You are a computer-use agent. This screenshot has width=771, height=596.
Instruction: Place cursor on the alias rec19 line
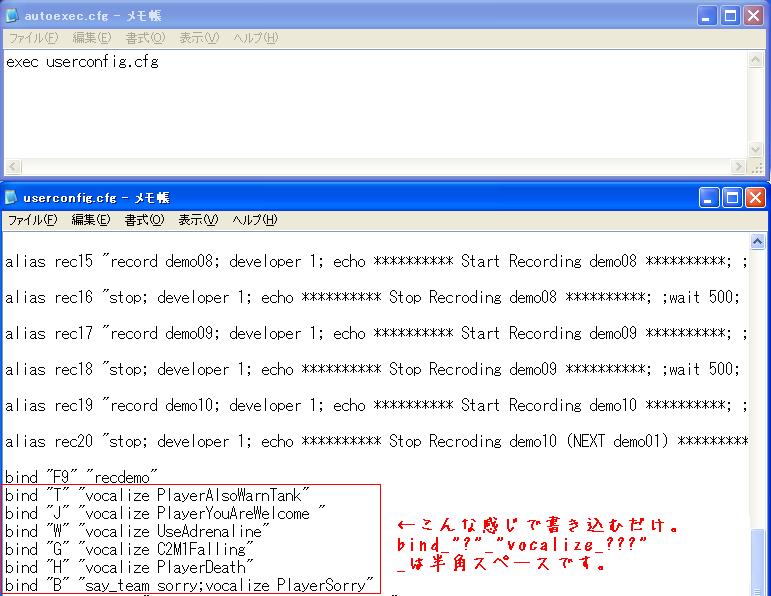[376, 405]
